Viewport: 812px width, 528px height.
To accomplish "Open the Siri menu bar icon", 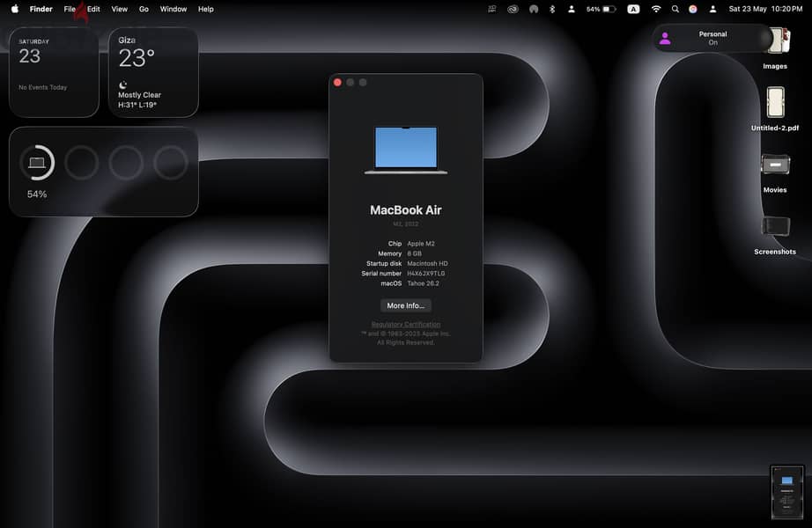I will pos(692,9).
